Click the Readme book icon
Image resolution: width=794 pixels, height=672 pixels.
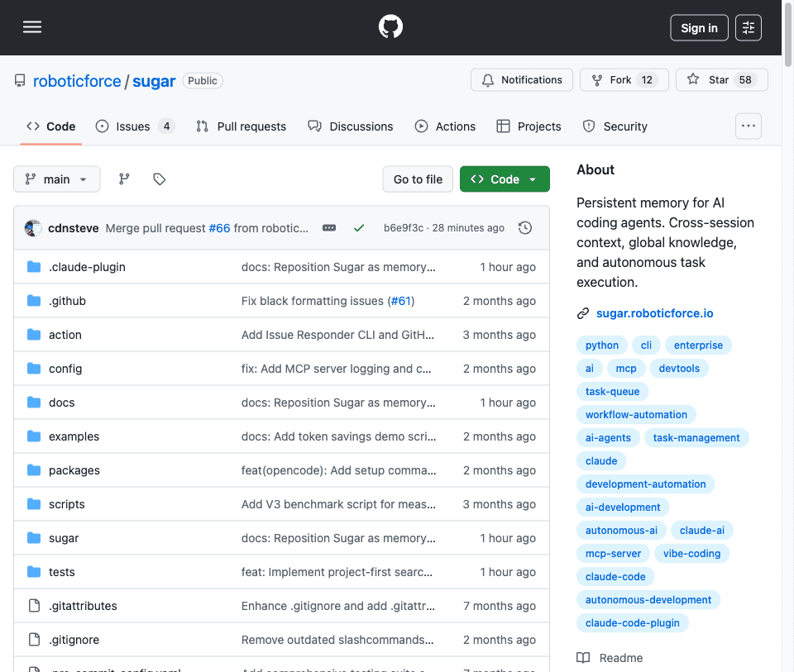pyautogui.click(x=583, y=658)
